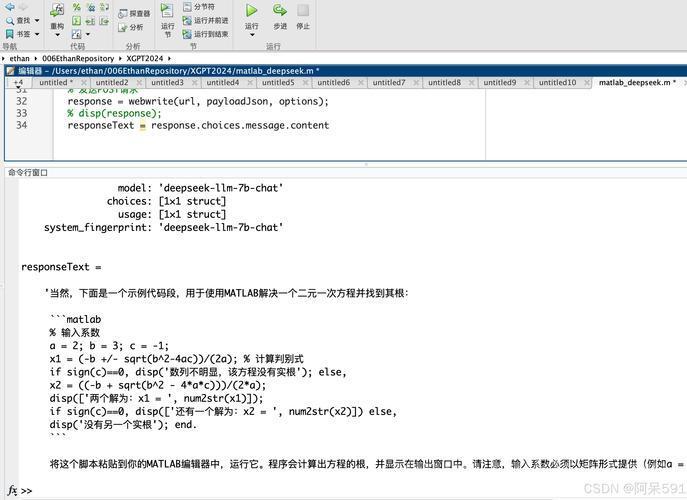687x500 pixels.
Task: Select the matlab_deepseek.m tab
Action: pyautogui.click(x=637, y=82)
